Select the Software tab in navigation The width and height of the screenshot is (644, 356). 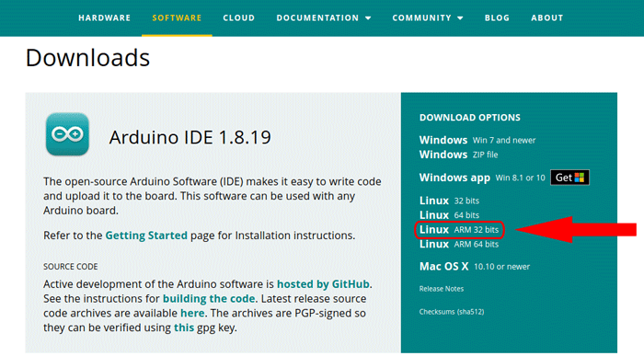click(177, 18)
